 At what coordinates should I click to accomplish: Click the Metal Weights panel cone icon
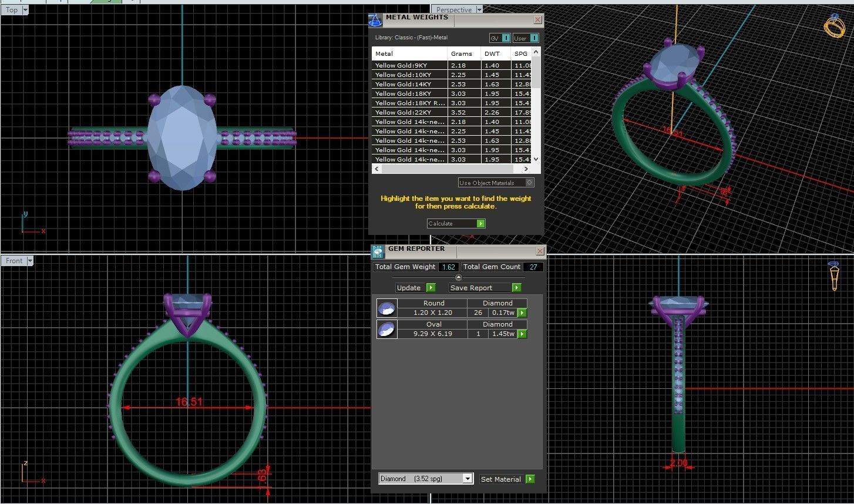point(375,20)
